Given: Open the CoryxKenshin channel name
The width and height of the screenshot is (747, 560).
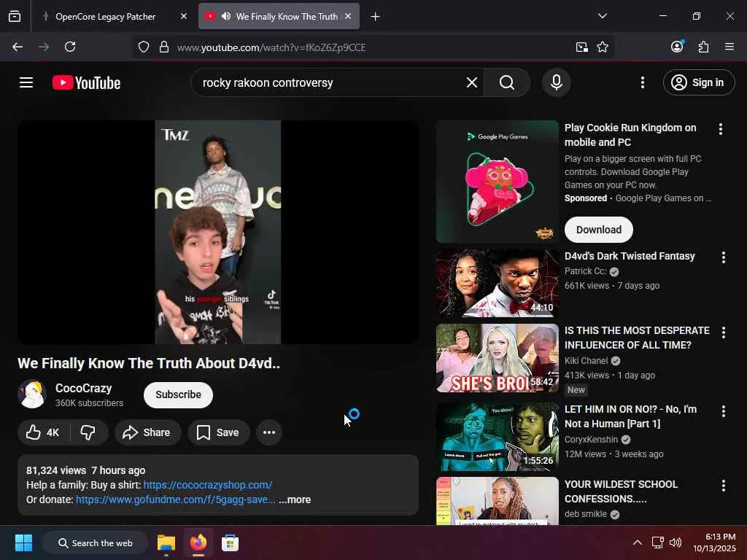Looking at the screenshot, I should tap(591, 440).
